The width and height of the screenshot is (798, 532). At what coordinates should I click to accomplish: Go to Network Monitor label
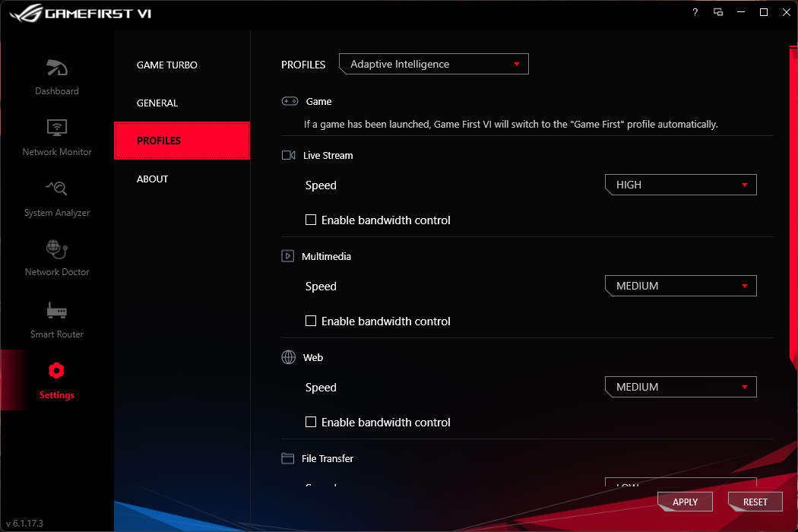[x=56, y=152]
